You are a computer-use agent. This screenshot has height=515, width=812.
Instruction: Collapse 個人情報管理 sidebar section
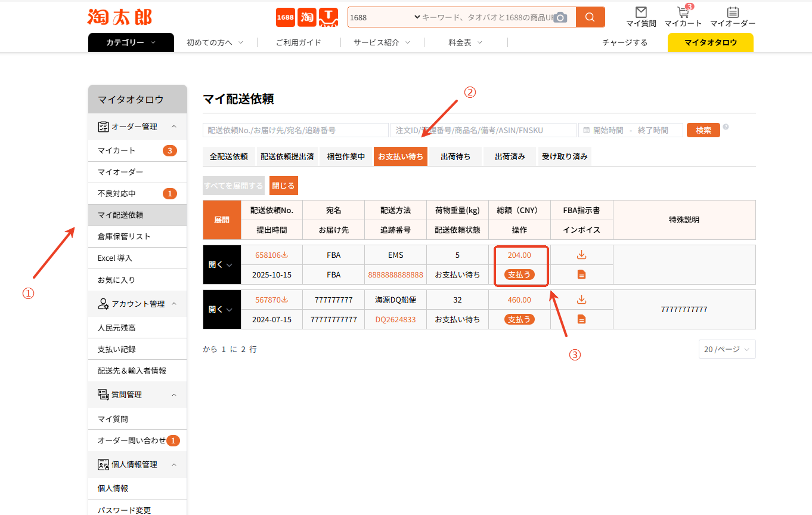[173, 464]
